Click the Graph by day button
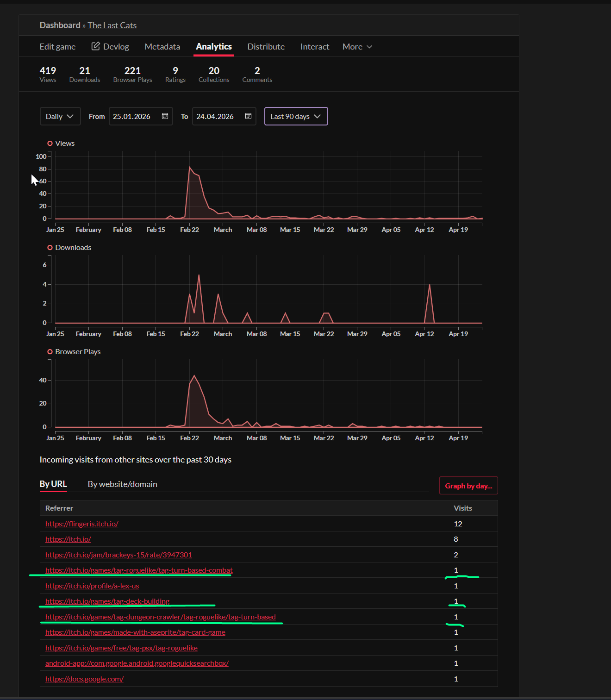This screenshot has height=700, width=611. 468,486
